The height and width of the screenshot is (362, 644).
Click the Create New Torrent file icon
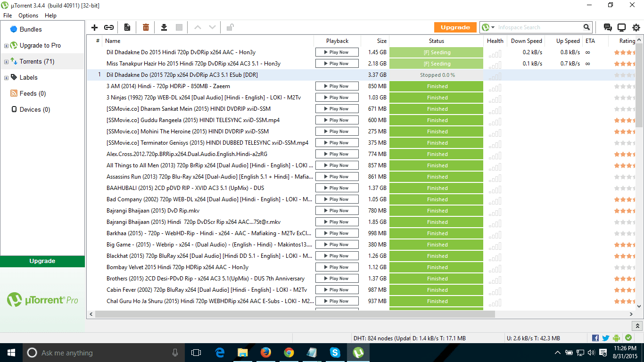[127, 27]
